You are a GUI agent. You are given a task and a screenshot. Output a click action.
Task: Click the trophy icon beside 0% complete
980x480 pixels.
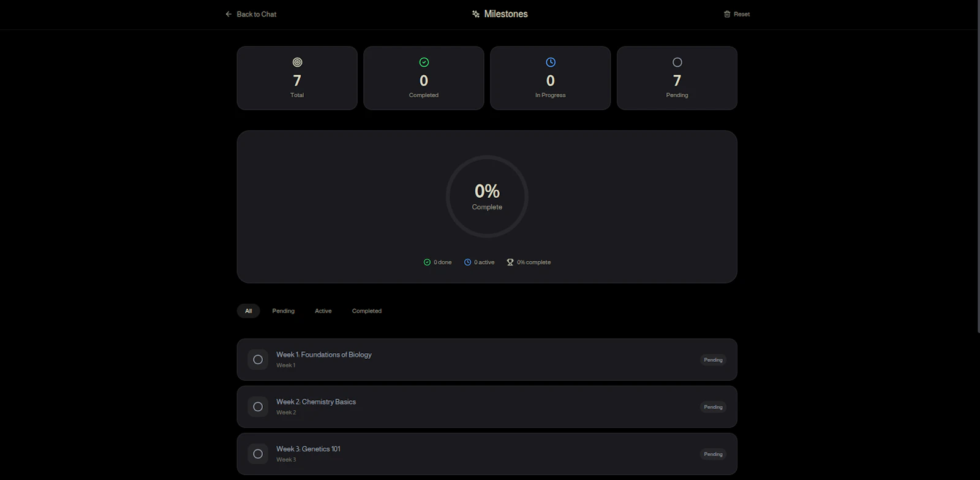point(510,262)
